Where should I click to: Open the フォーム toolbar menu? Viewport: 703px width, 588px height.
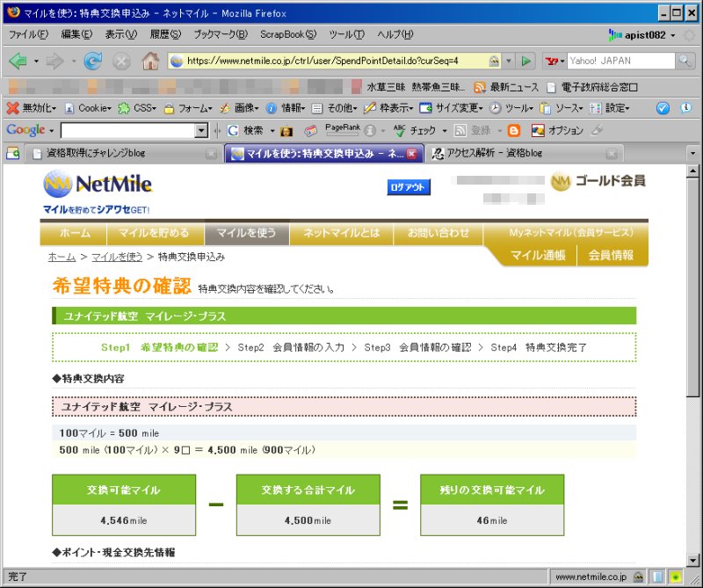188,108
